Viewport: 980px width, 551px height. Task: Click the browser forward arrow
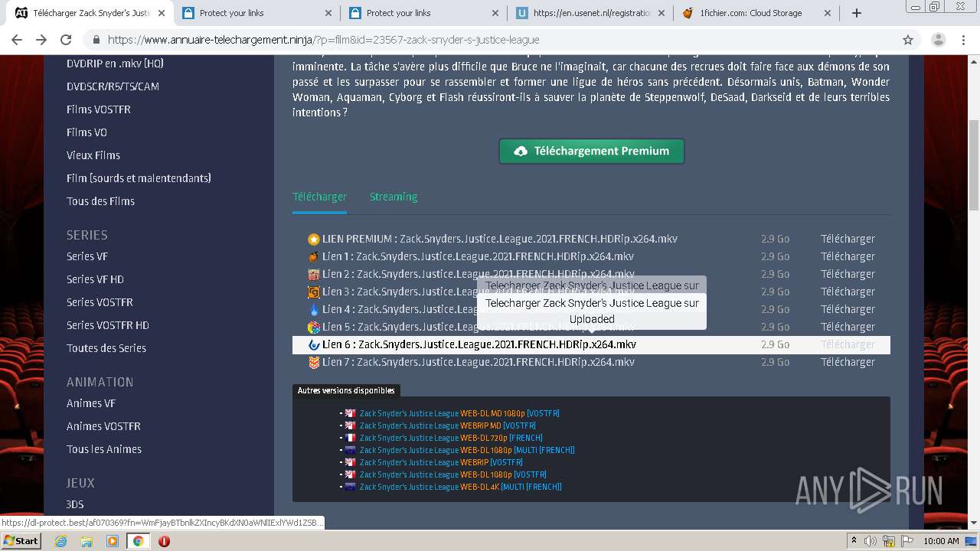41,40
